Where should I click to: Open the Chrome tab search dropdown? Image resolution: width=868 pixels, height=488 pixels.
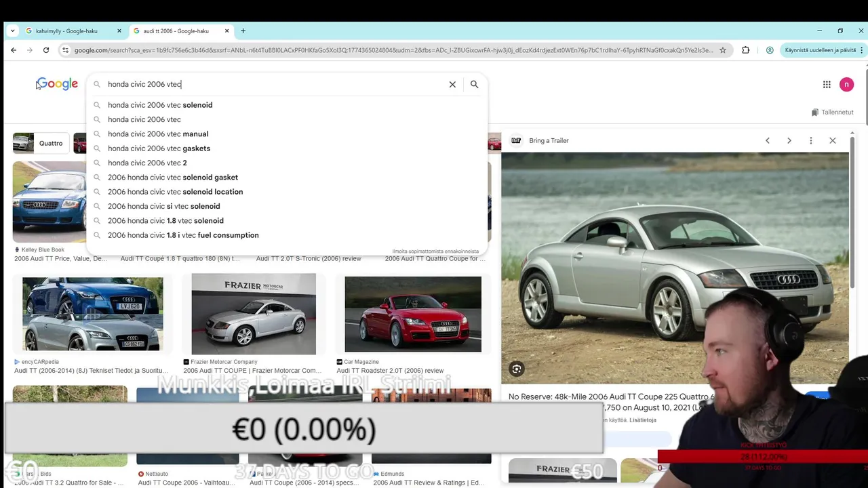coord(12,30)
